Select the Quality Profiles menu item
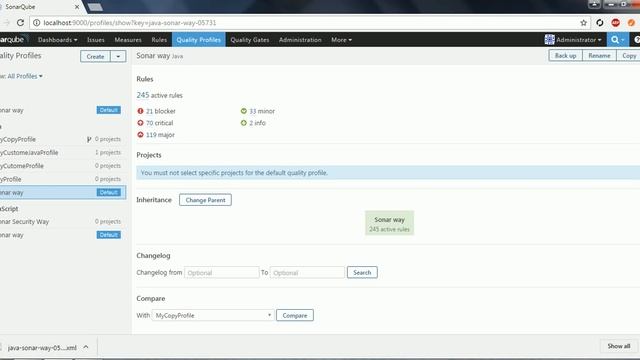Viewport: 640px width, 360px height. (x=198, y=40)
